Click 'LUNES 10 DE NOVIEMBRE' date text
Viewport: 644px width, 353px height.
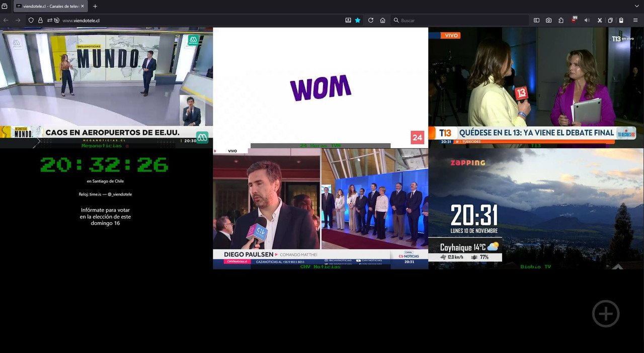point(474,231)
